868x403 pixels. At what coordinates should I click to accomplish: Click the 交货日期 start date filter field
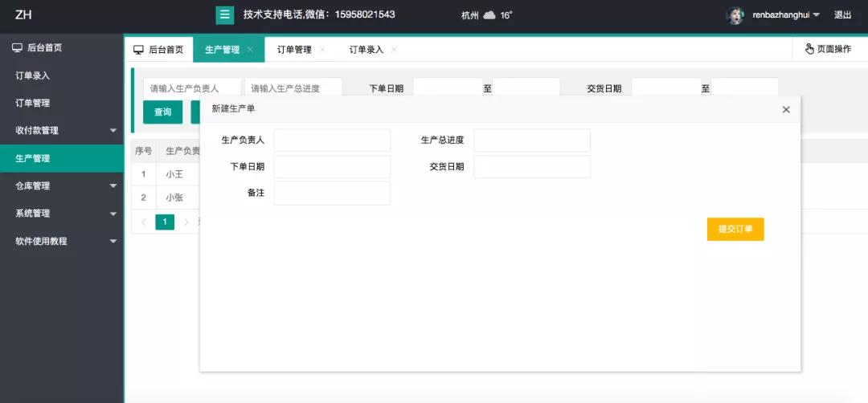coord(666,88)
